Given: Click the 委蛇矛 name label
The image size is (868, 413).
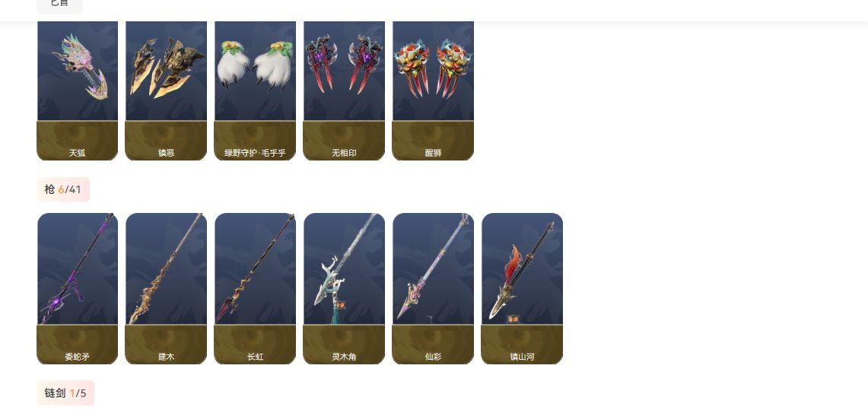Looking at the screenshot, I should click(x=77, y=357).
